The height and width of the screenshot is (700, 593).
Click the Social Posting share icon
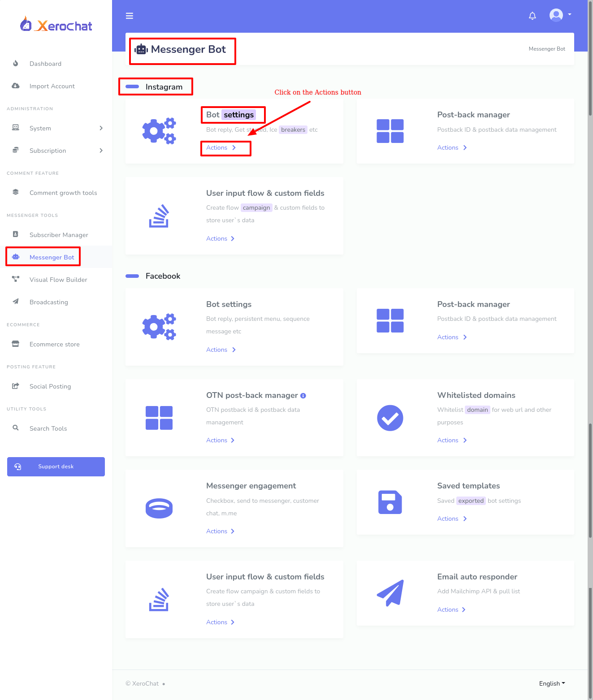point(16,386)
